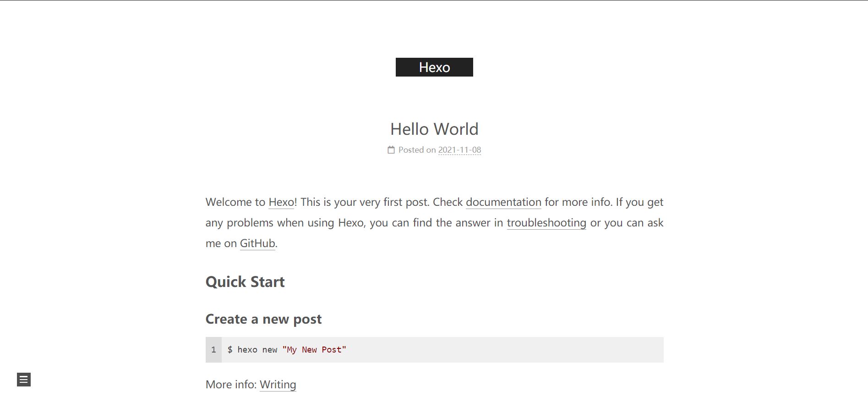This screenshot has height=408, width=868.
Task: Click the hexo new command text
Action: click(x=257, y=350)
